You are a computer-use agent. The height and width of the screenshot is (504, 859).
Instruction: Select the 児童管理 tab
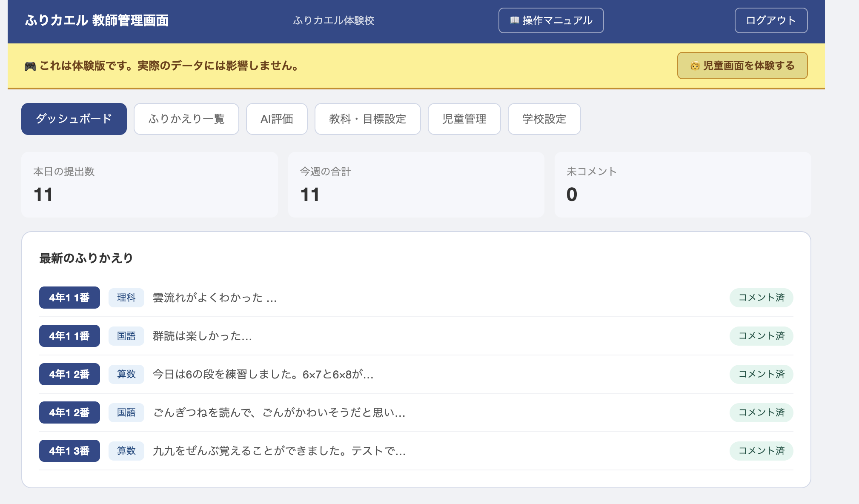point(464,119)
